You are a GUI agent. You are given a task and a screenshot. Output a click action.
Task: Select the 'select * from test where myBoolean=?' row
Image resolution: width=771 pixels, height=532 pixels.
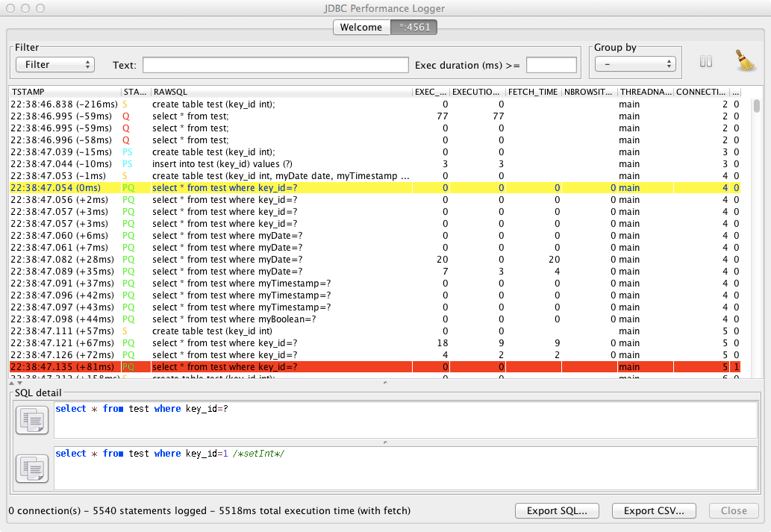[375, 319]
